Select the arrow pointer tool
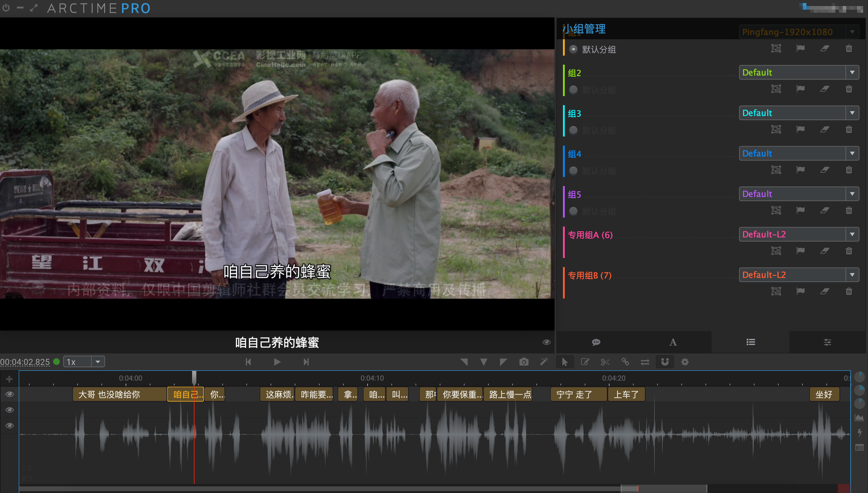Viewport: 868px width, 493px height. pos(565,362)
